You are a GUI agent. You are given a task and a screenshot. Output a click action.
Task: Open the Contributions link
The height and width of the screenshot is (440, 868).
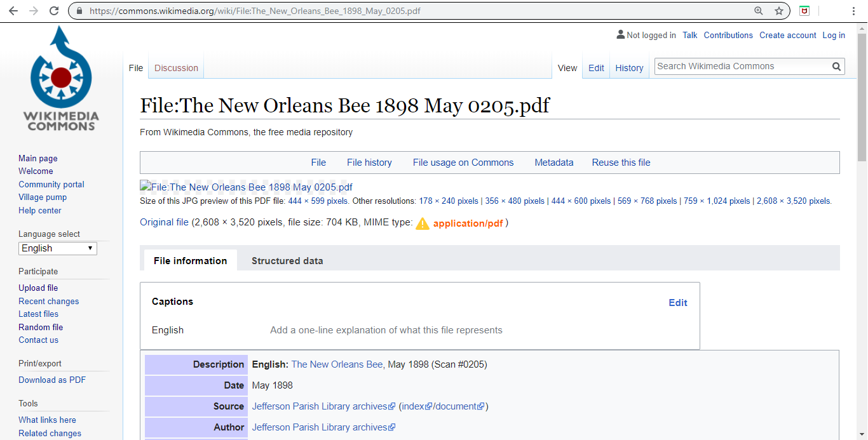point(728,36)
